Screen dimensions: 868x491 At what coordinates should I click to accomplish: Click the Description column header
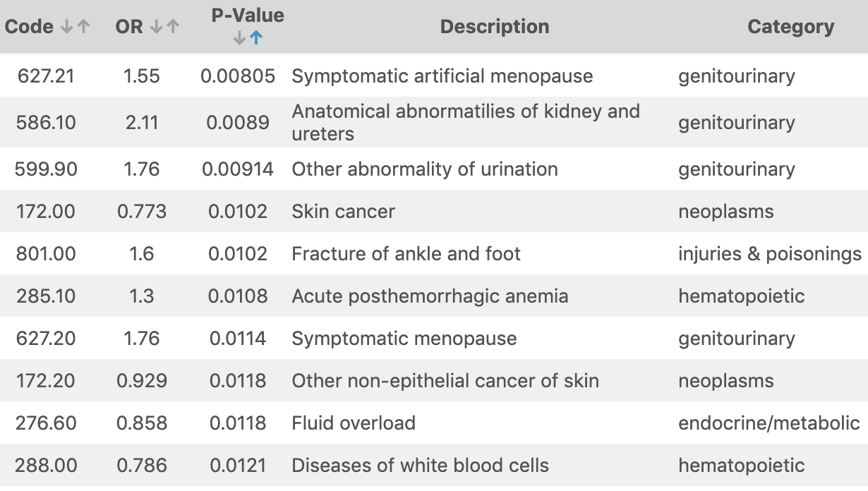pos(494,27)
